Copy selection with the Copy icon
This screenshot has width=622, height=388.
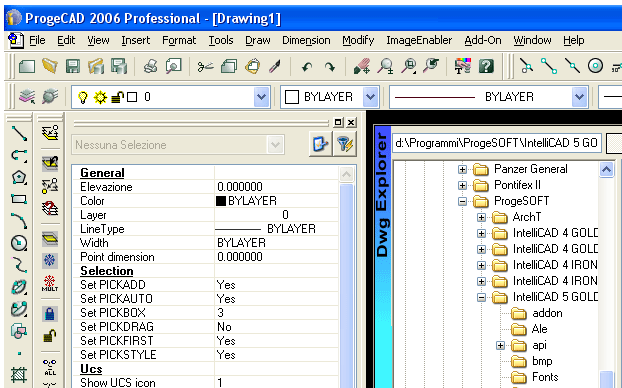tap(229, 66)
